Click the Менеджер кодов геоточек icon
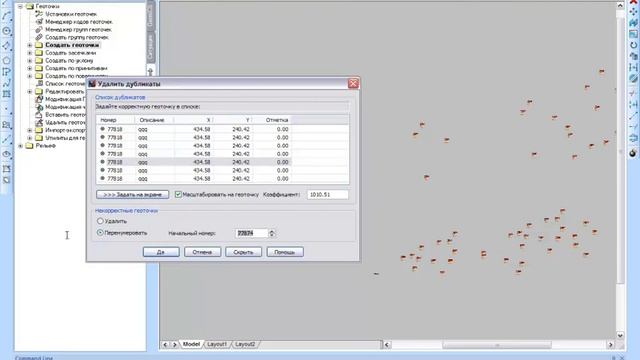The width and height of the screenshot is (640, 360). pos(39,22)
